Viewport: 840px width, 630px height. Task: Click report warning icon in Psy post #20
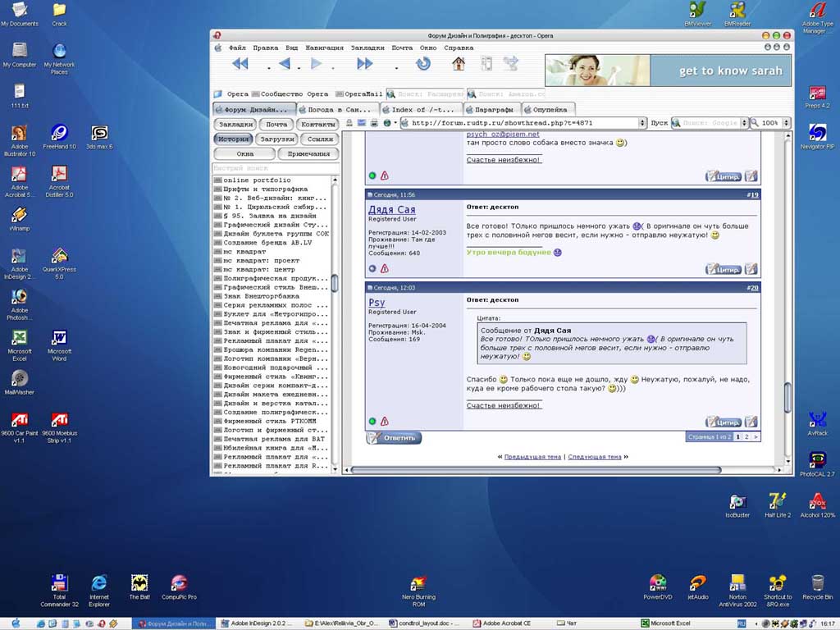pyautogui.click(x=384, y=422)
